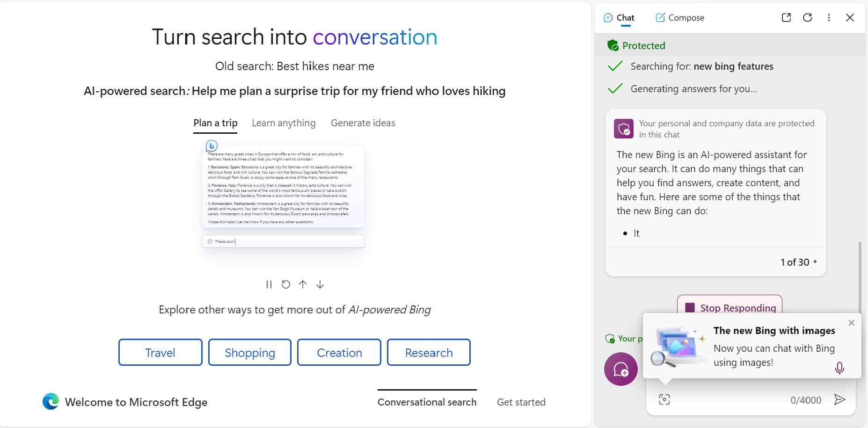Click "The new Bing with images" heading
Image resolution: width=868 pixels, height=428 pixels.
click(x=774, y=331)
